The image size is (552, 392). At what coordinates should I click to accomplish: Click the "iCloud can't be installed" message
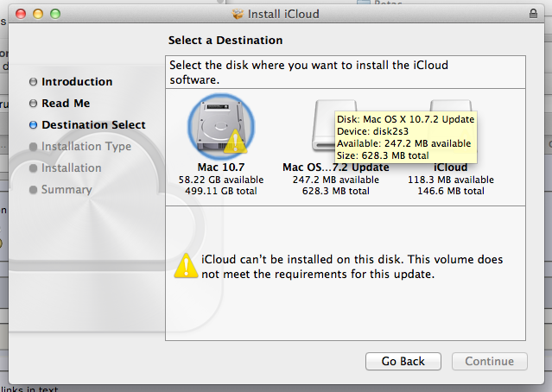click(x=352, y=267)
